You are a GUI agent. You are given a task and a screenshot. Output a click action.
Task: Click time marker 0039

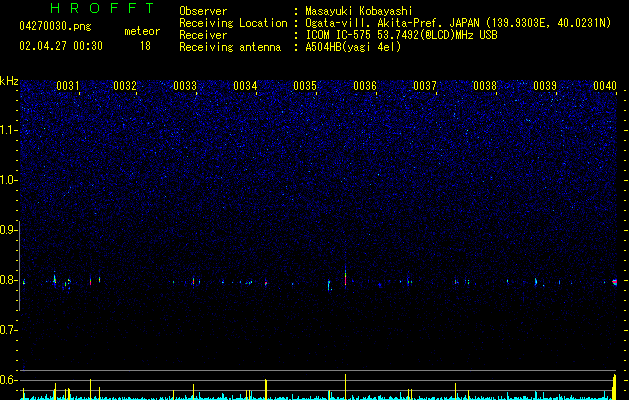click(x=545, y=86)
